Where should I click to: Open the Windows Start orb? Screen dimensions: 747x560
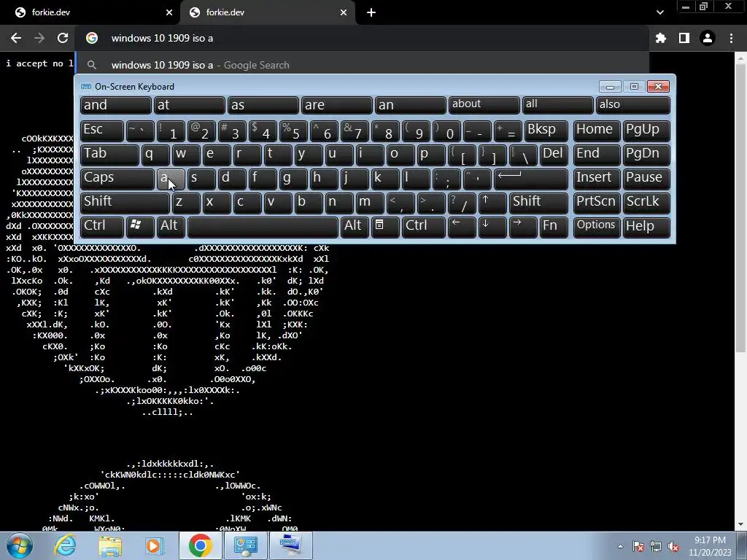coord(20,545)
